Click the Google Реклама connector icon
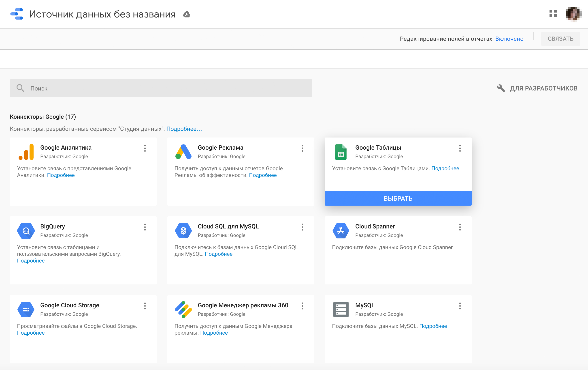Image resolution: width=588 pixels, height=370 pixels. tap(183, 152)
